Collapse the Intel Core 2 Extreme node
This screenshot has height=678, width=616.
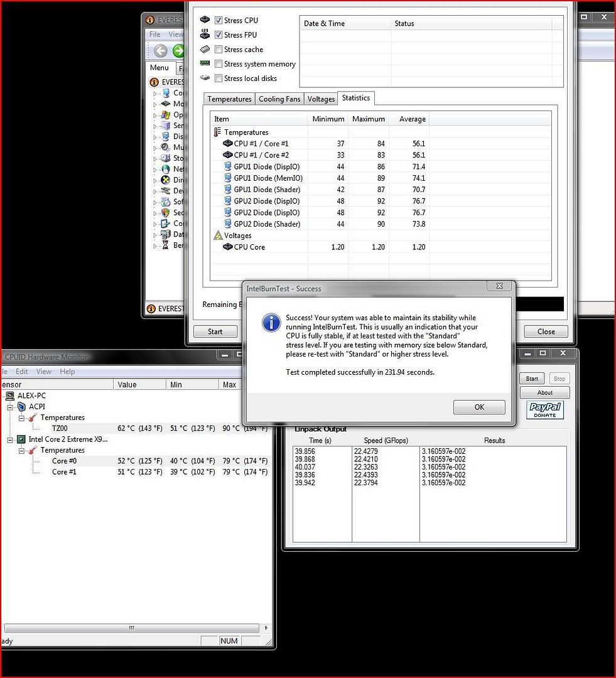point(10,439)
